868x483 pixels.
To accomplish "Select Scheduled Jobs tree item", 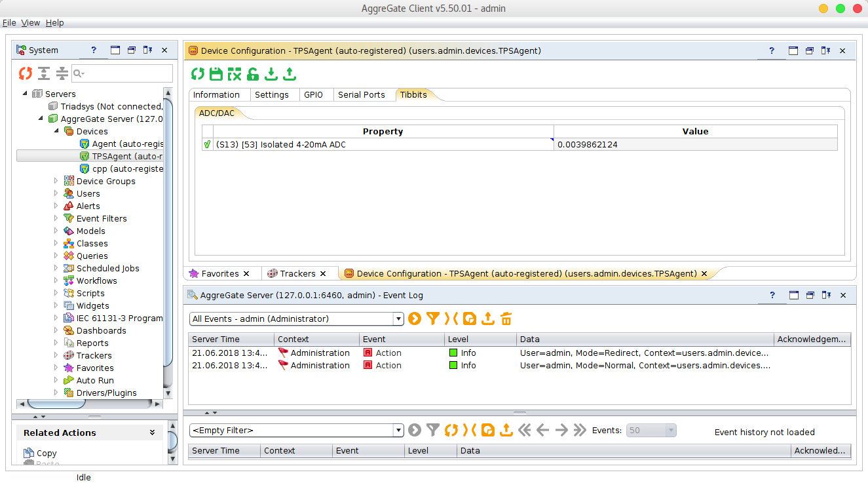I will [107, 268].
